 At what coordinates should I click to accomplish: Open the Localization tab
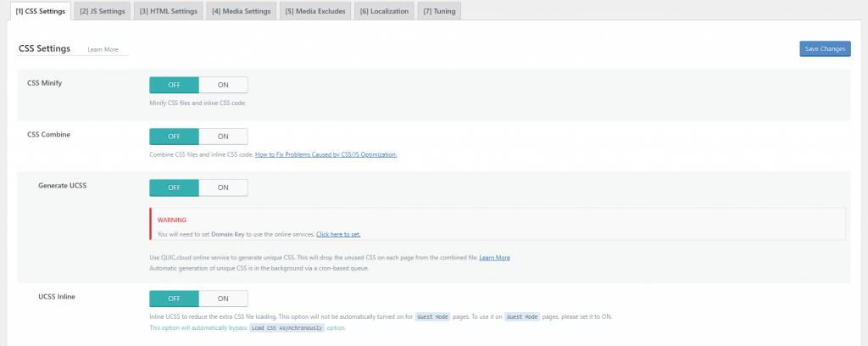pos(383,11)
